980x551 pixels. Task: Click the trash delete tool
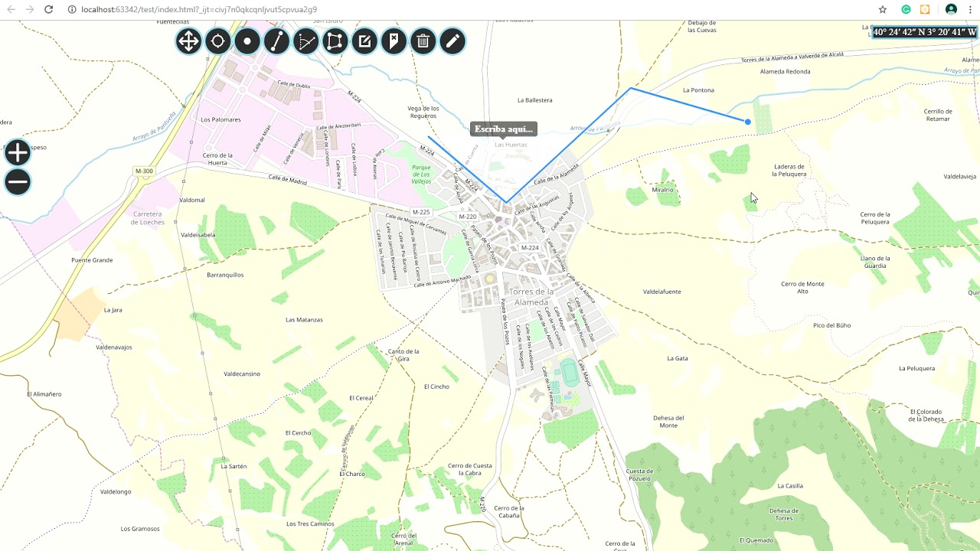pos(423,41)
